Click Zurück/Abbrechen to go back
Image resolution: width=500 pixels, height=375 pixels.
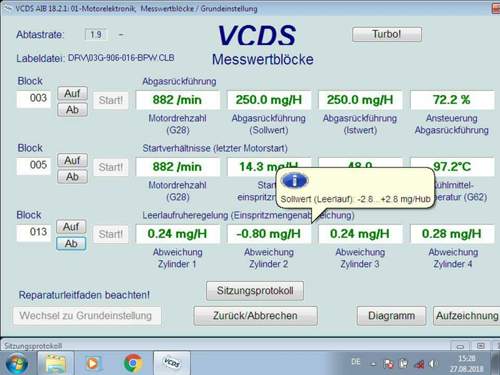tap(255, 316)
